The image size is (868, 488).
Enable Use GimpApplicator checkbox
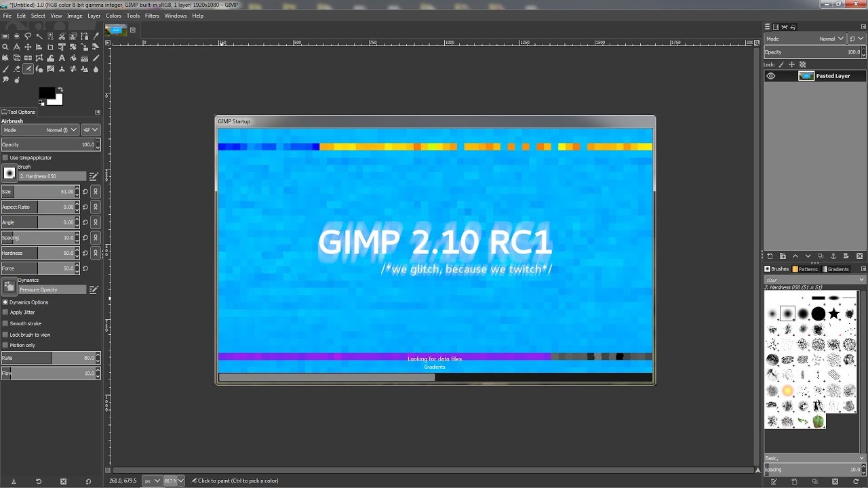[5, 158]
